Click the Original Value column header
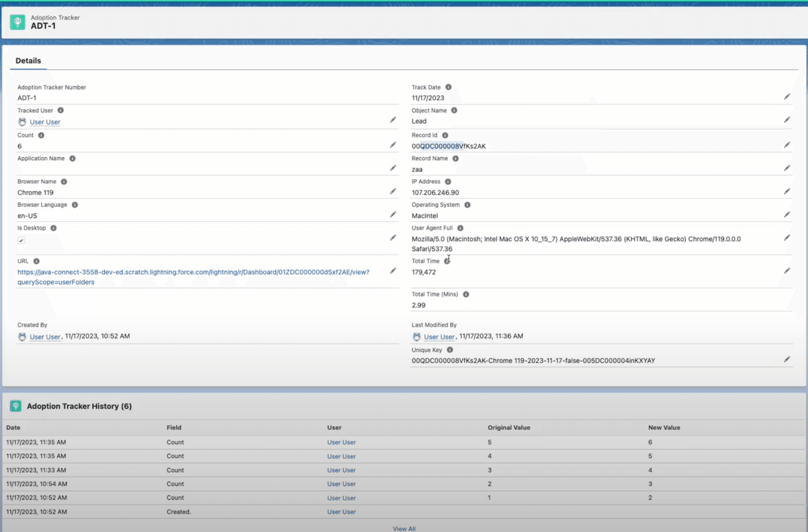This screenshot has height=532, width=808. coord(509,427)
